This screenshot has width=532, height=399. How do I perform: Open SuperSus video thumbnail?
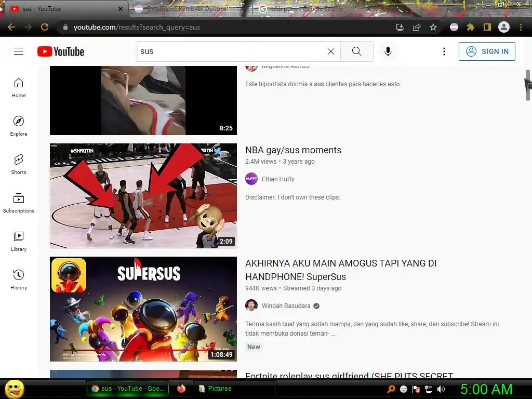[143, 309]
